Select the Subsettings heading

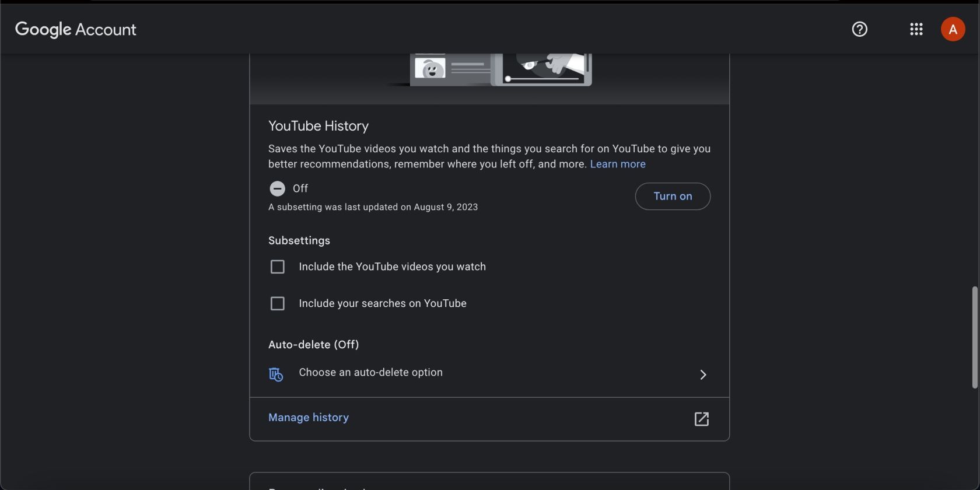point(299,240)
